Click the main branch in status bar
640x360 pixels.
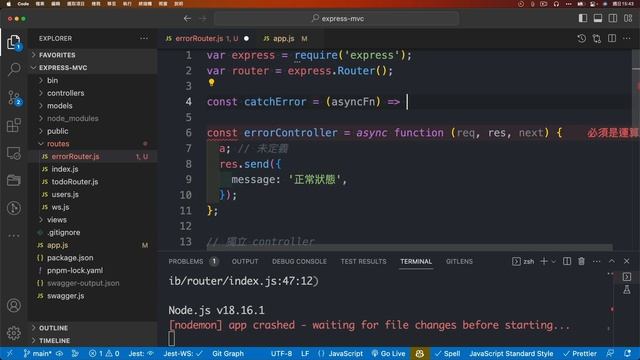(37, 353)
